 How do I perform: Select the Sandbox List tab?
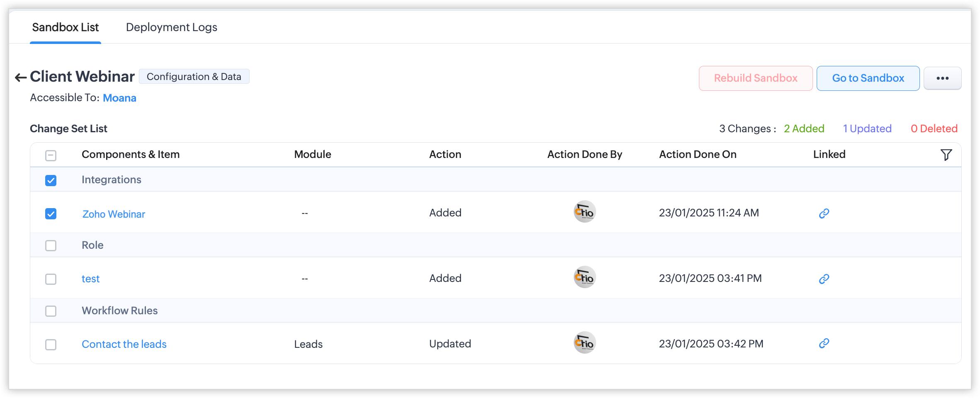(65, 27)
